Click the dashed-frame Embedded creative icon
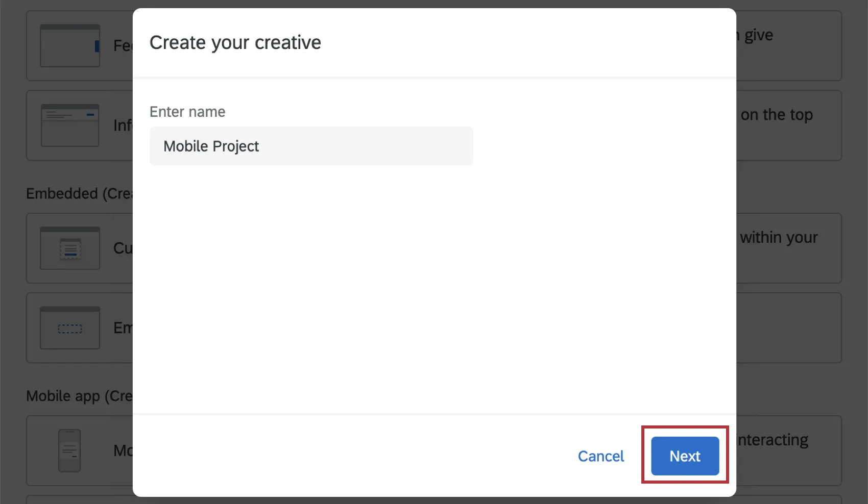Viewport: 868px width, 504px height. coord(69,327)
